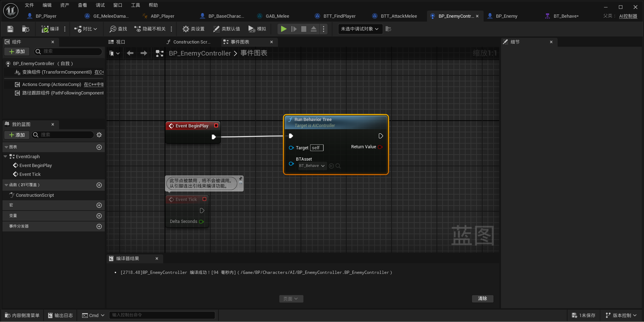Switch to BT_Behave tab
This screenshot has width=644, height=322.
[x=566, y=16]
